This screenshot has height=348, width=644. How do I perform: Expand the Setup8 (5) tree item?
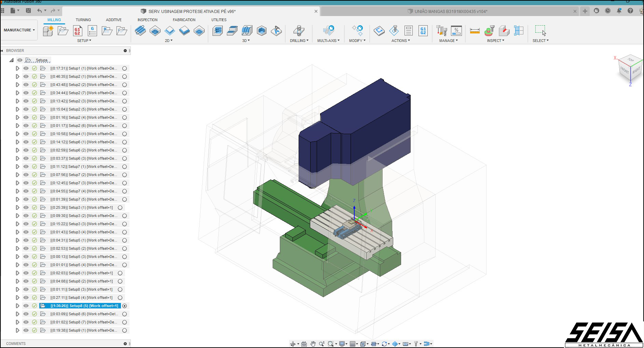pos(17,306)
